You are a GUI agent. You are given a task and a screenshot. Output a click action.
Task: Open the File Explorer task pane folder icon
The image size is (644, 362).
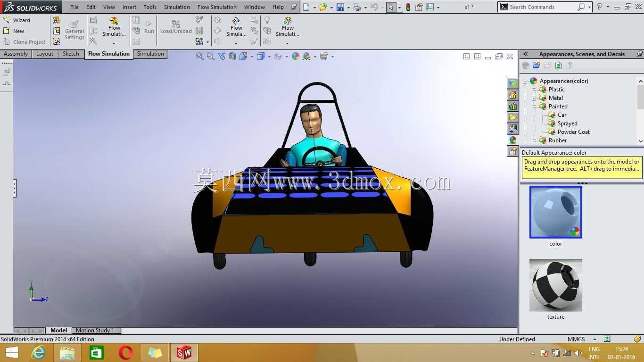tap(512, 117)
